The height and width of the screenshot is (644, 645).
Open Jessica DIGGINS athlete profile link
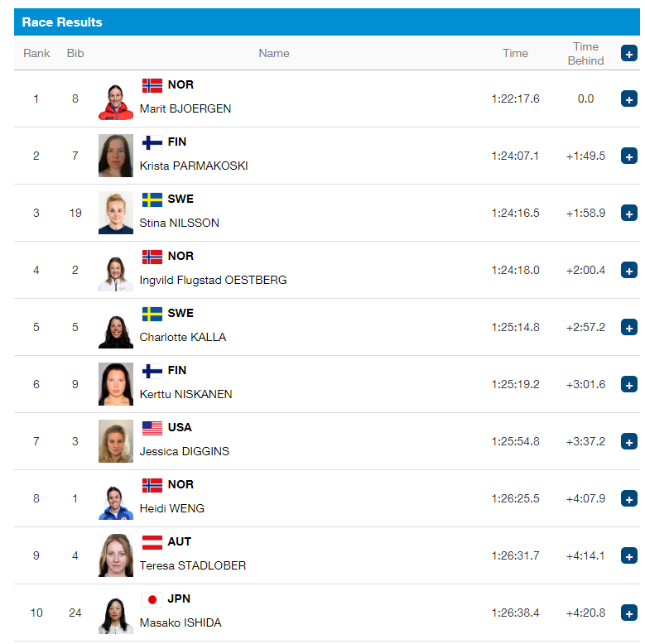tap(185, 451)
